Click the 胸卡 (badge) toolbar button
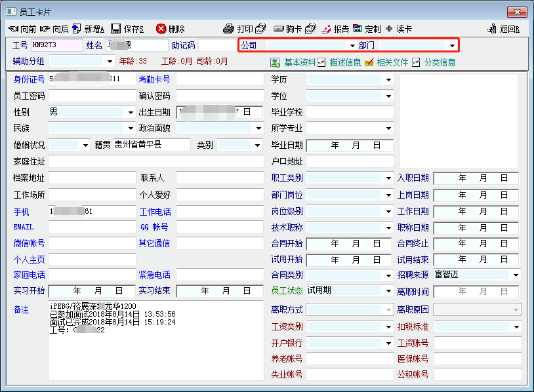Viewport: 534px width, 392px height. tap(289, 29)
